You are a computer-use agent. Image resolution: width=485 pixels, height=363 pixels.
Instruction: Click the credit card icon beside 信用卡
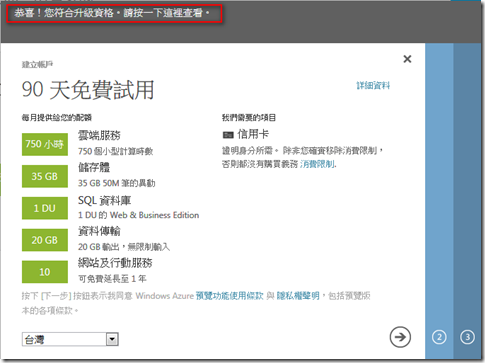click(x=228, y=135)
